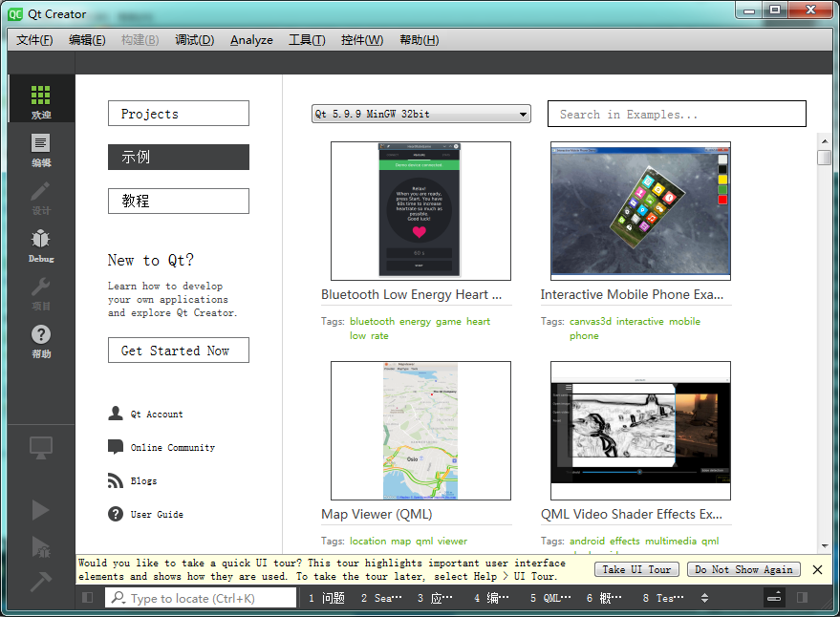
Task: Toggle the right sidebar
Action: point(802,598)
